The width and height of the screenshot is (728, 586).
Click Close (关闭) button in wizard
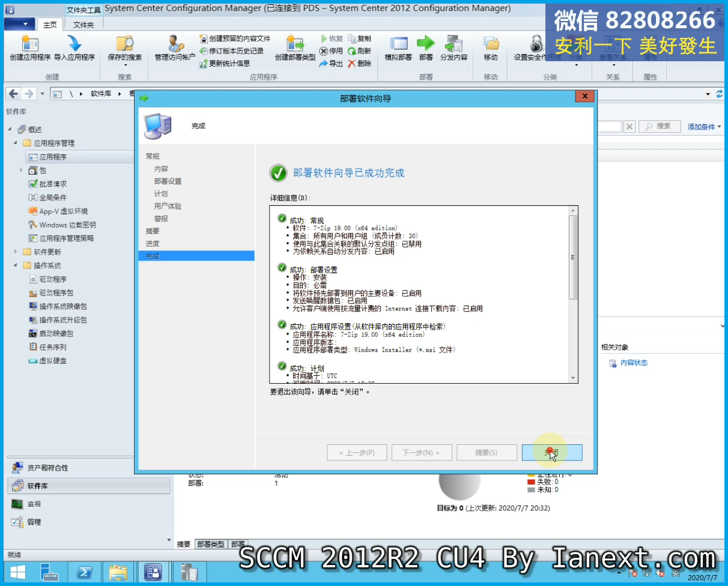point(552,453)
